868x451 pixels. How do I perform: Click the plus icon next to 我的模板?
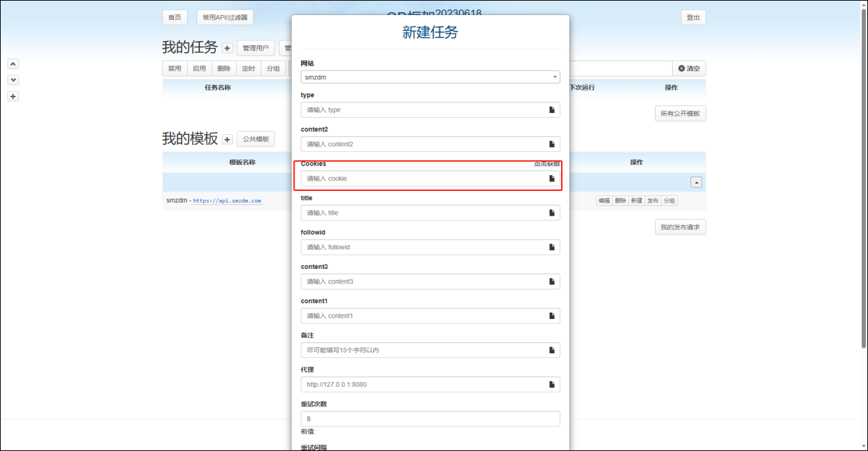(x=227, y=140)
